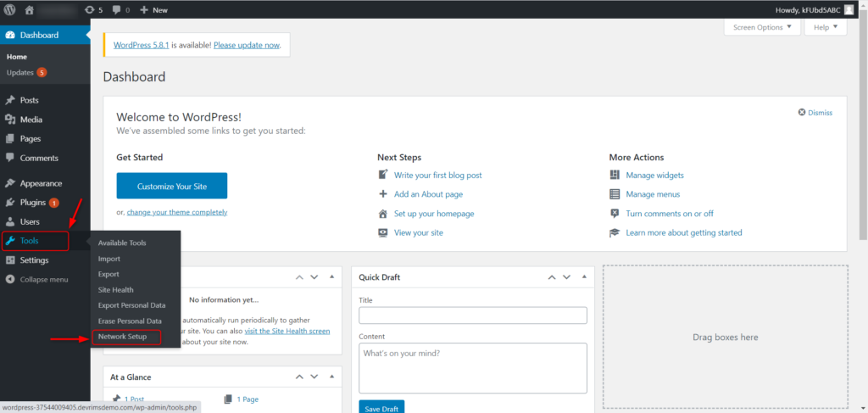Image resolution: width=868 pixels, height=413 pixels.
Task: Click the View your site link
Action: point(419,232)
